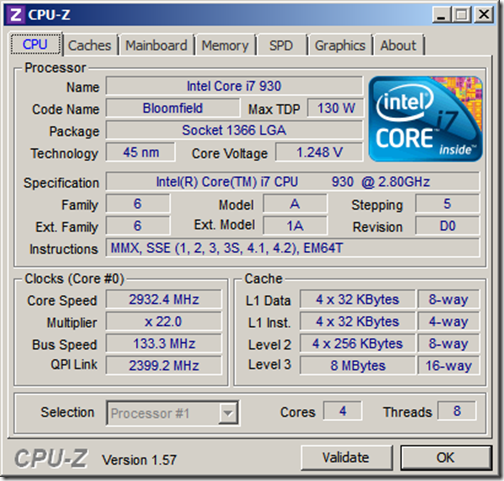The height and width of the screenshot is (481, 504).
Task: Click the CPU-Z purple Z title icon
Action: [16, 15]
